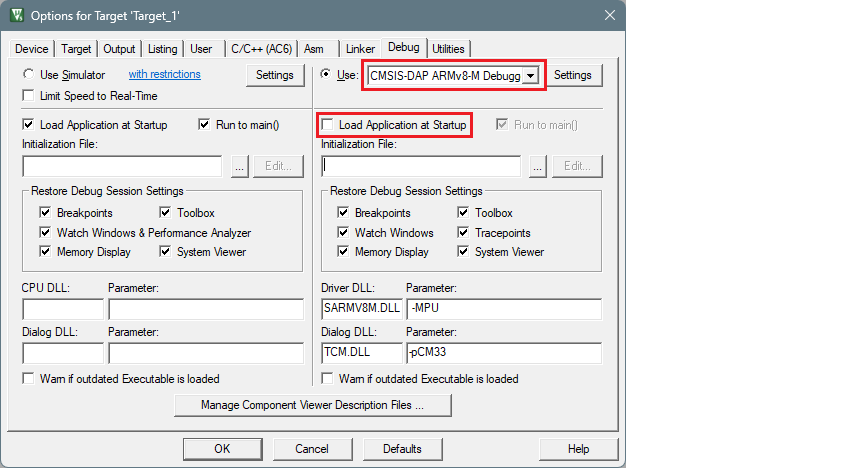Select the Debug tab
Screen dimensions: 852x468
coord(404,47)
